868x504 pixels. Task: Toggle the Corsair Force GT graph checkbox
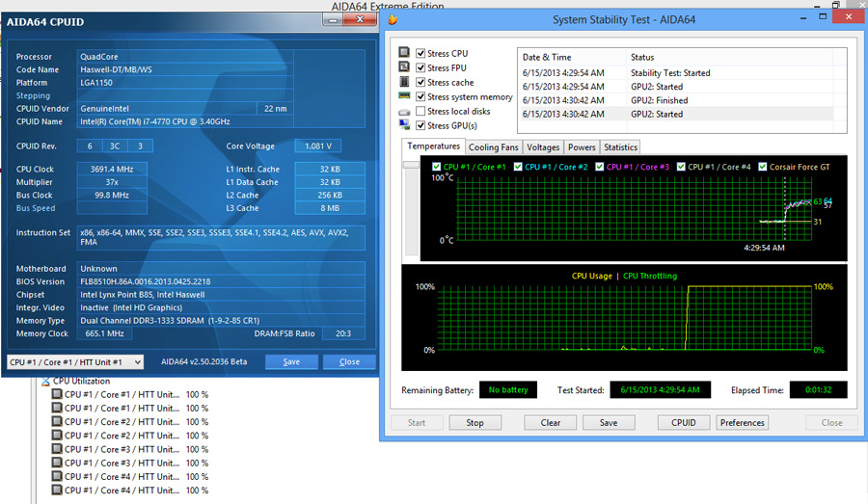click(763, 167)
